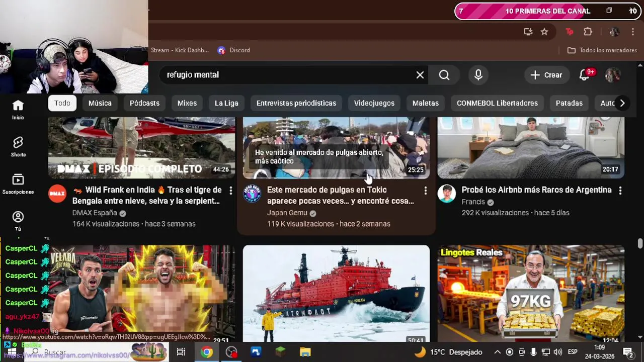The width and height of the screenshot is (644, 362).
Task: Select Entrevistas periodísticas filter chip
Action: (x=296, y=103)
